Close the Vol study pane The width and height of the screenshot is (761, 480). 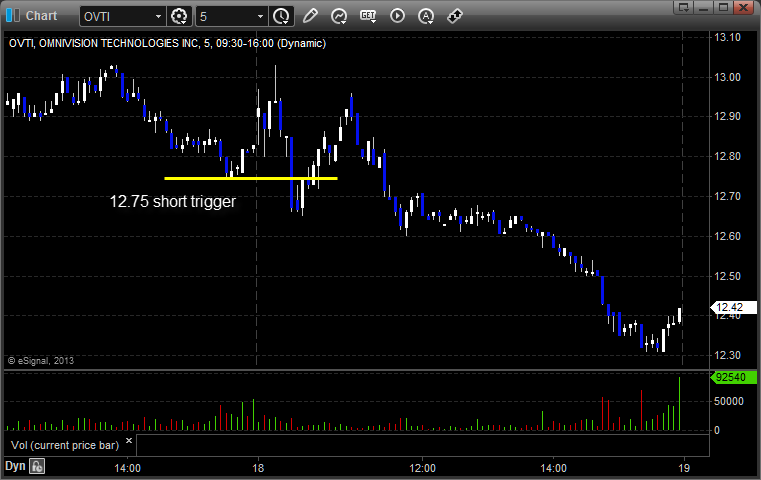129,441
